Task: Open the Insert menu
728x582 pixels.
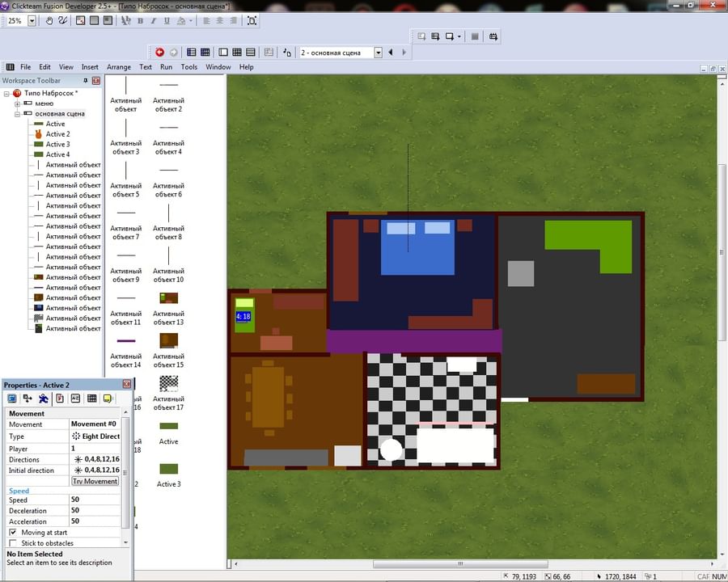Action: 90,67
